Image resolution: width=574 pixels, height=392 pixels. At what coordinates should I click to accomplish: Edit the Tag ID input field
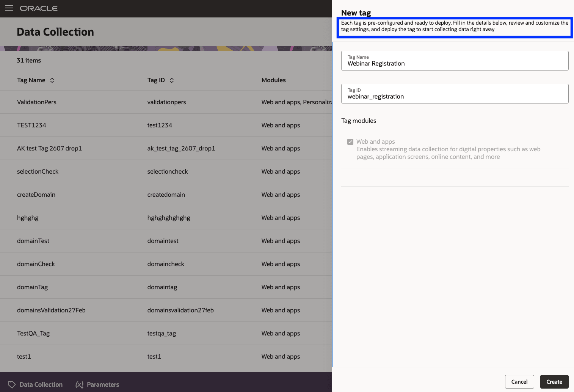coord(455,94)
